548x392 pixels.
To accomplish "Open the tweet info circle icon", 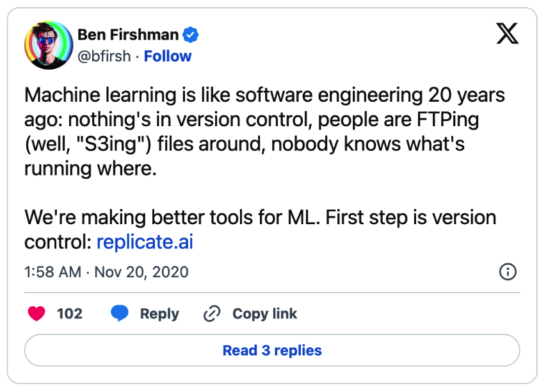I will 508,272.
